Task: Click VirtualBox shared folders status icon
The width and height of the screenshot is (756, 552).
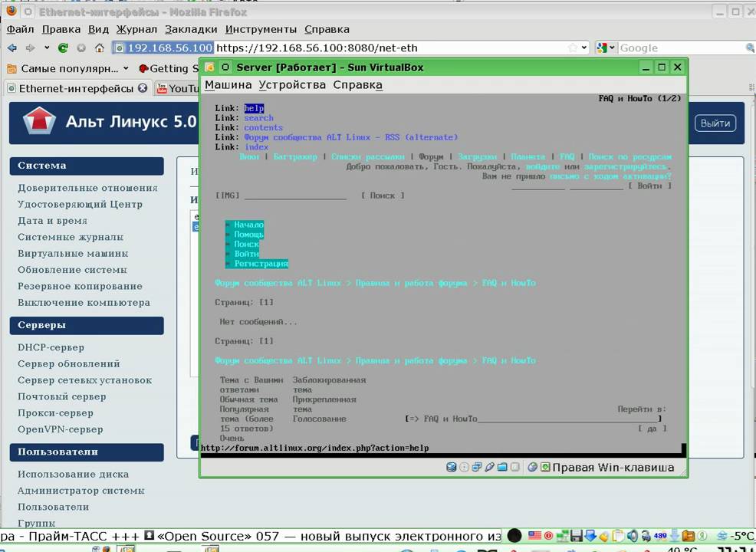Action: tap(502, 467)
